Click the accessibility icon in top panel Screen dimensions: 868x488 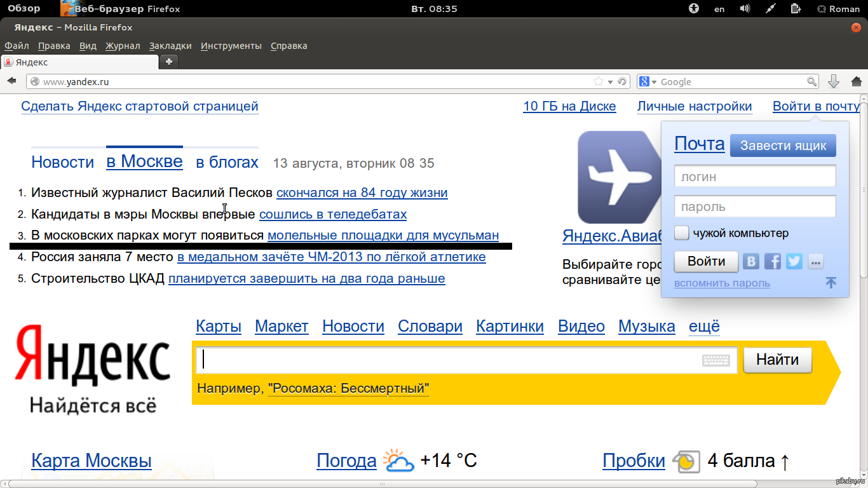[694, 9]
